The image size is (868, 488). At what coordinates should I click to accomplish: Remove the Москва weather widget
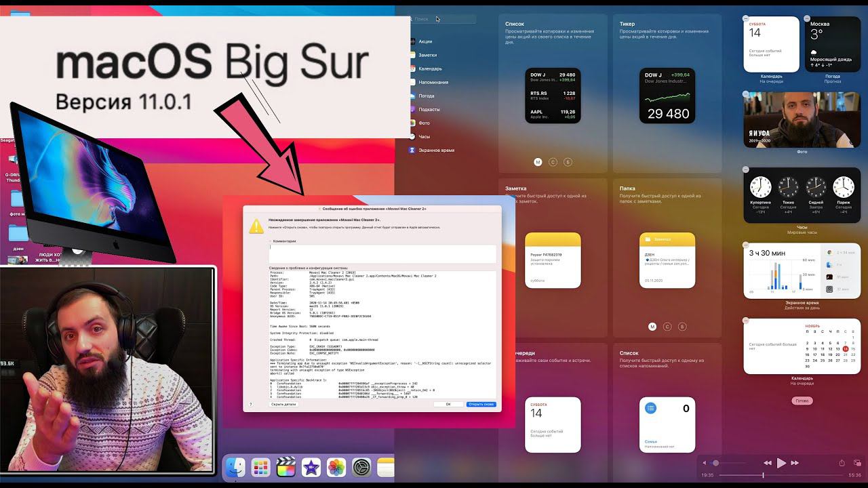click(807, 18)
